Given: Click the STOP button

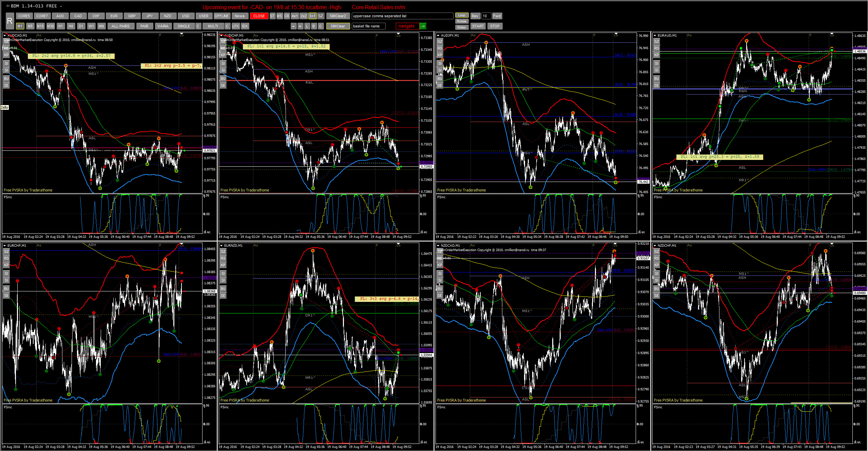Looking at the screenshot, I should [495, 26].
